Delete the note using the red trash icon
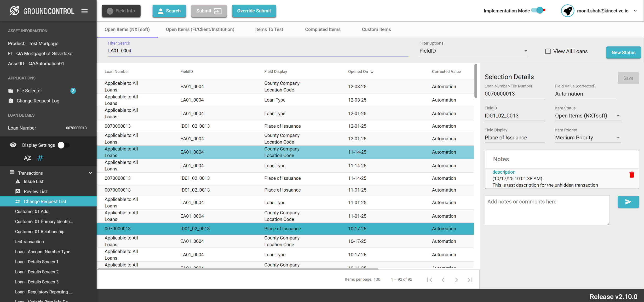Screen dimensions: 644x302 pos(632,175)
